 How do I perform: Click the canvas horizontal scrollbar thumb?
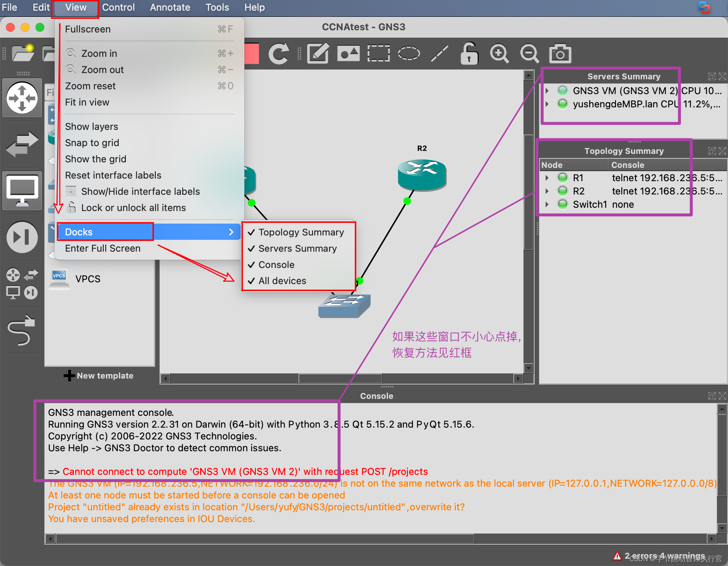340,379
